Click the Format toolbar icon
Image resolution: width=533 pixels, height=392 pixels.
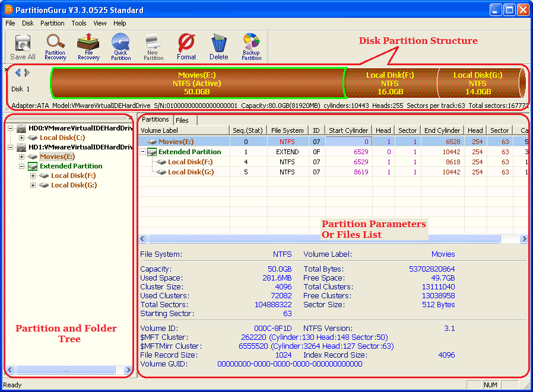pos(186,47)
